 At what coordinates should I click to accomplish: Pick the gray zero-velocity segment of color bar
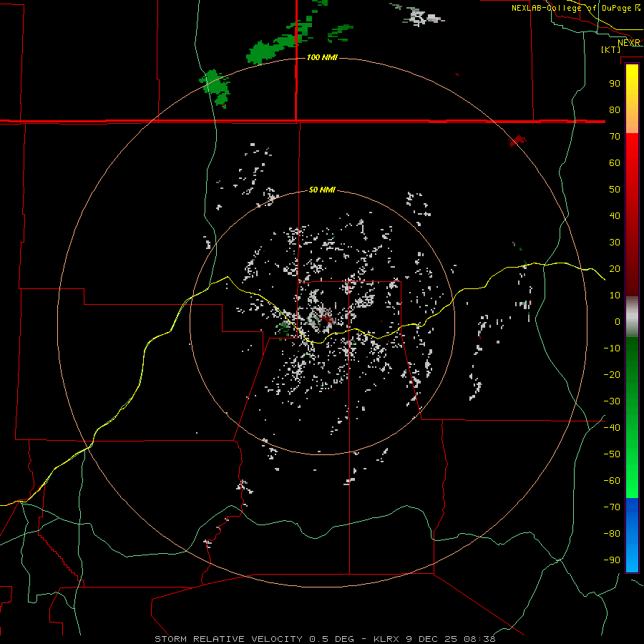click(x=632, y=317)
